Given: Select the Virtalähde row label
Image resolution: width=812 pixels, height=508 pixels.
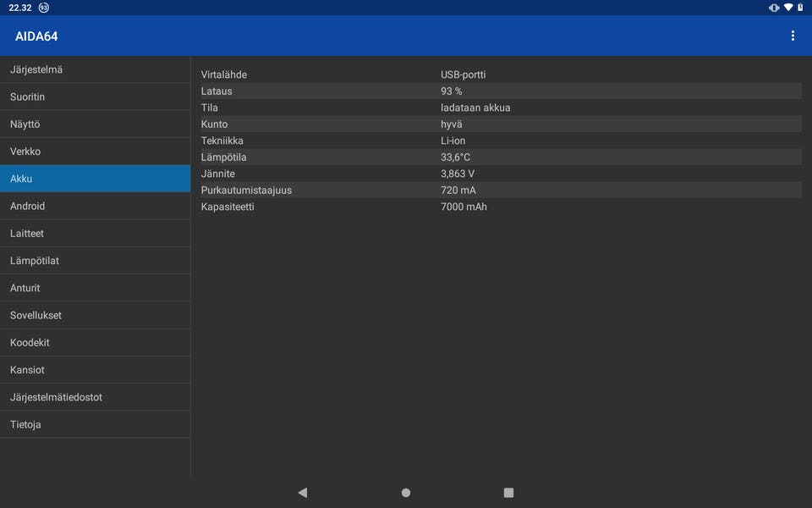Looking at the screenshot, I should tap(223, 75).
